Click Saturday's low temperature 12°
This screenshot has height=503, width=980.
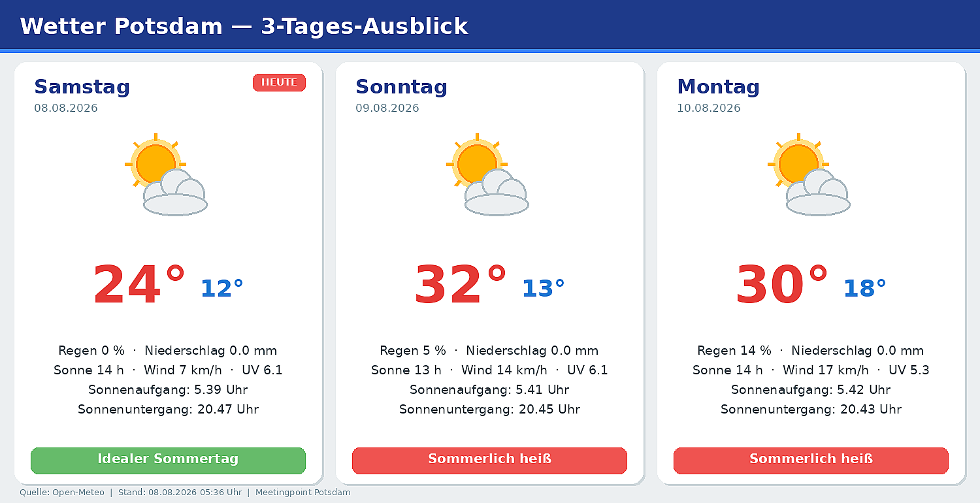click(222, 288)
